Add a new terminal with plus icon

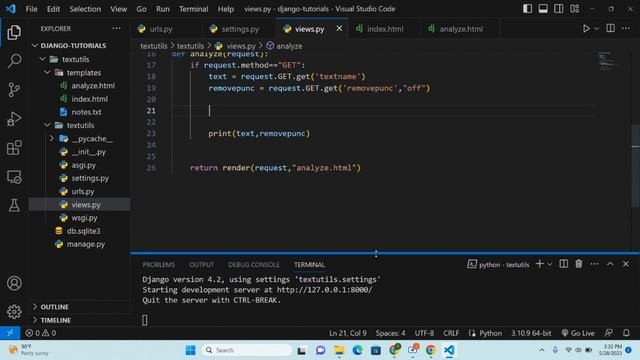pos(540,264)
